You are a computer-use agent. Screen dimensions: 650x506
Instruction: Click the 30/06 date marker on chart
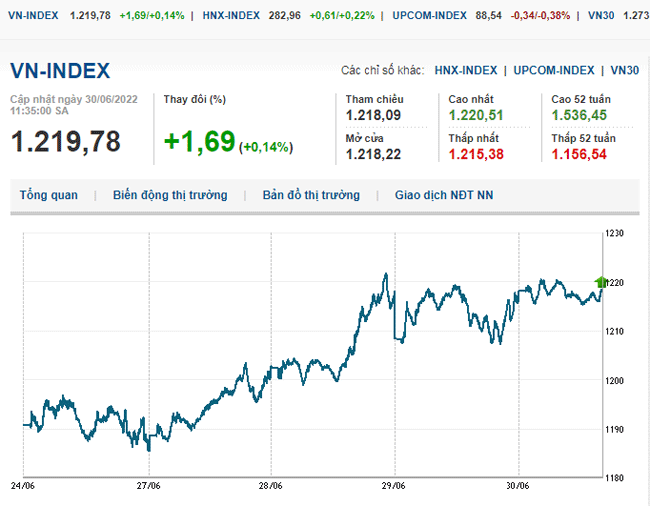[x=519, y=484]
